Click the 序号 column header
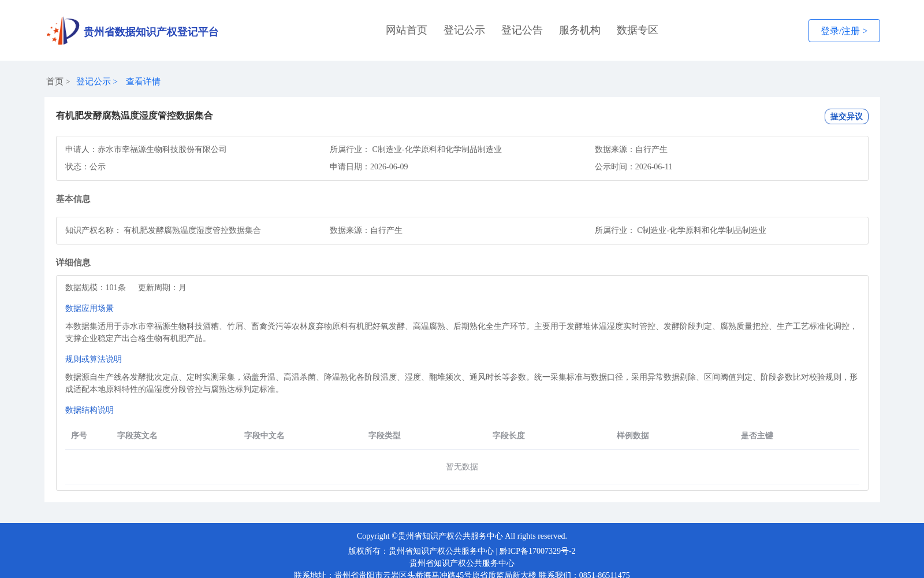Image resolution: width=924 pixels, height=578 pixels. [x=79, y=435]
